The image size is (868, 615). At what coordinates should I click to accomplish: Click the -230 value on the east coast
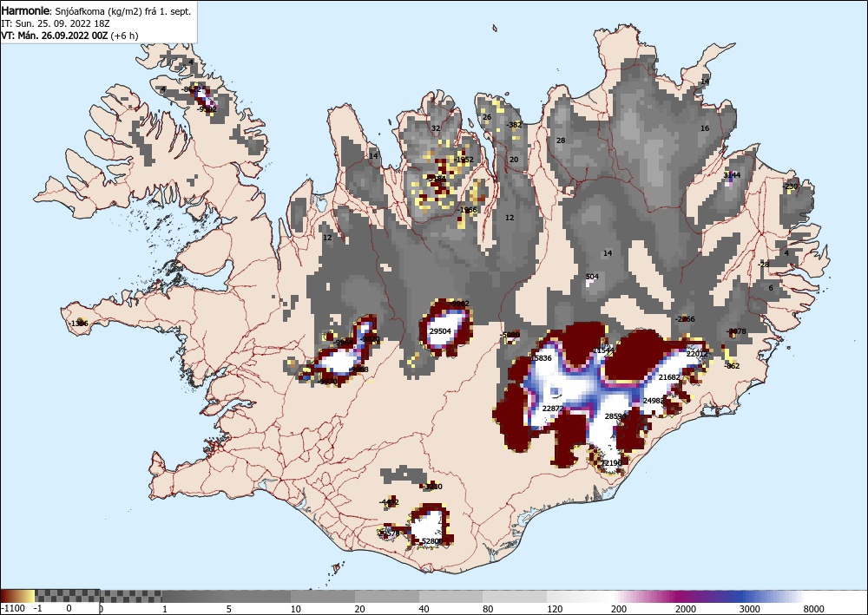(791, 186)
